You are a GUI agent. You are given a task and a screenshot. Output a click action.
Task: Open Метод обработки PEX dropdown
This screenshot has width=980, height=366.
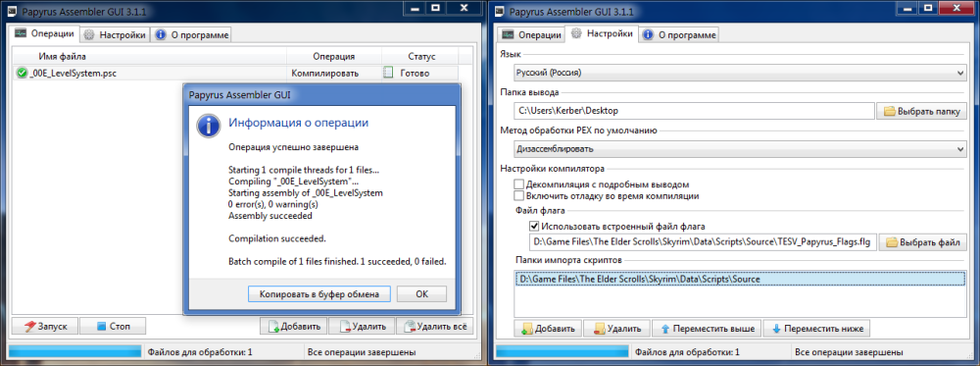coord(740,149)
